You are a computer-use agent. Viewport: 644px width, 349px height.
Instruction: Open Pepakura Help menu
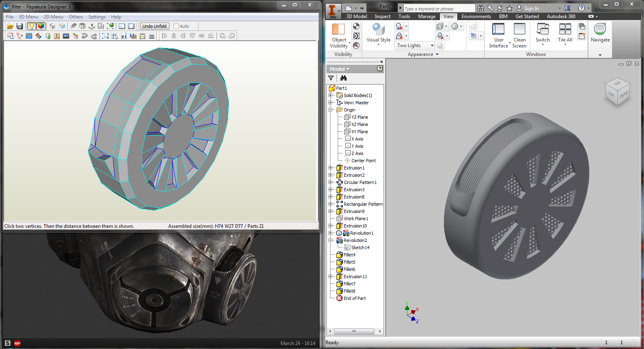click(116, 17)
